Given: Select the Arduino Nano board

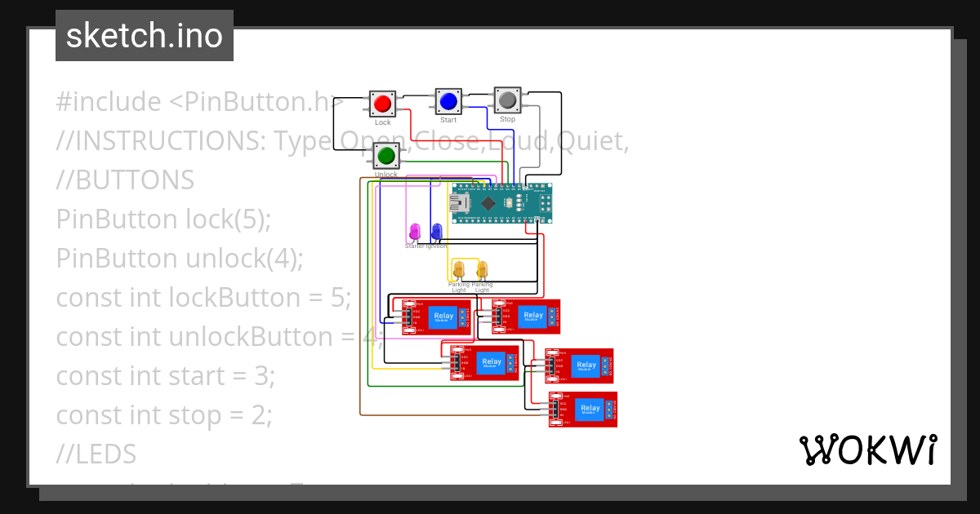Looking at the screenshot, I should click(501, 204).
